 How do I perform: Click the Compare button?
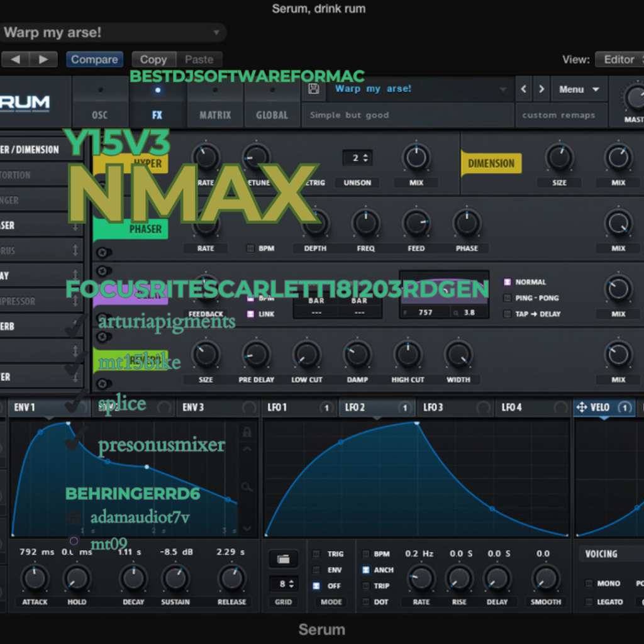click(x=94, y=60)
